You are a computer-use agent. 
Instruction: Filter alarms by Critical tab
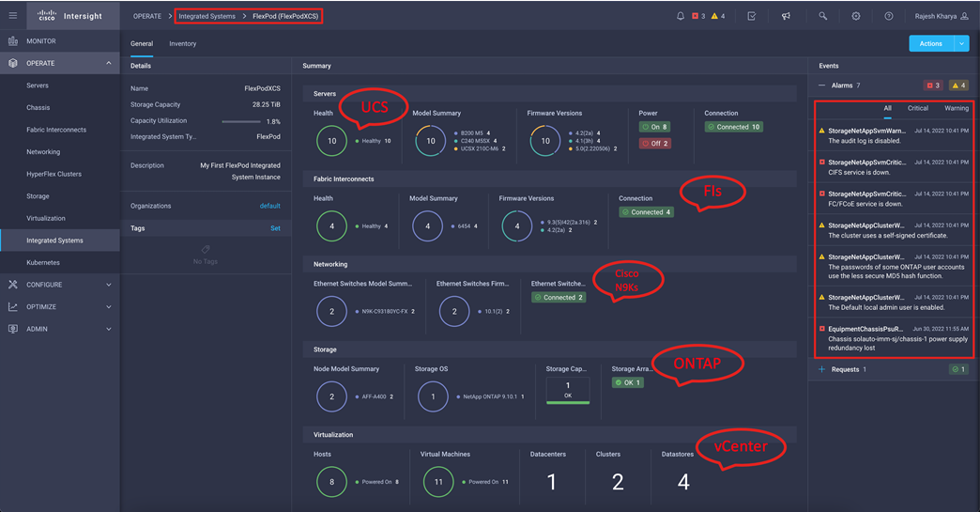pyautogui.click(x=917, y=108)
